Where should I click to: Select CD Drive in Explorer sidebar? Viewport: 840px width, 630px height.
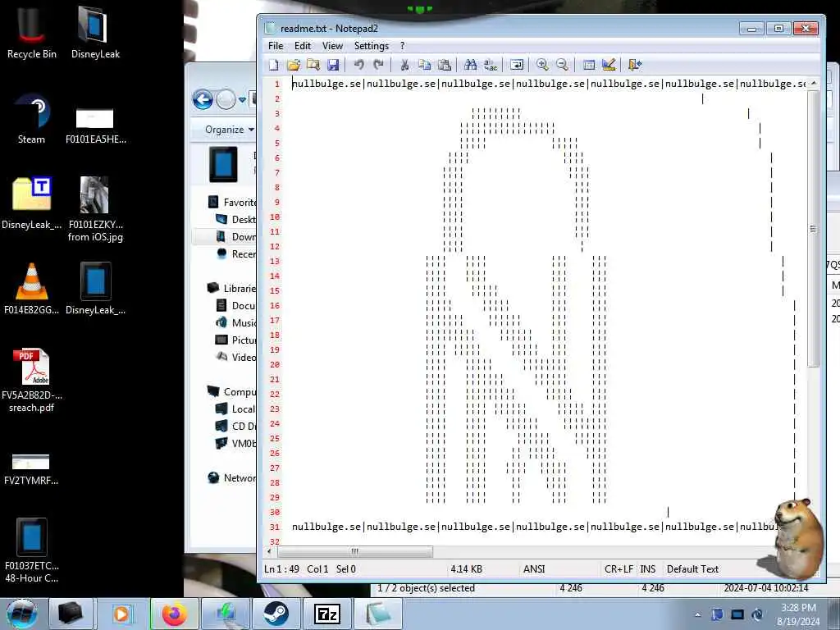(236, 426)
